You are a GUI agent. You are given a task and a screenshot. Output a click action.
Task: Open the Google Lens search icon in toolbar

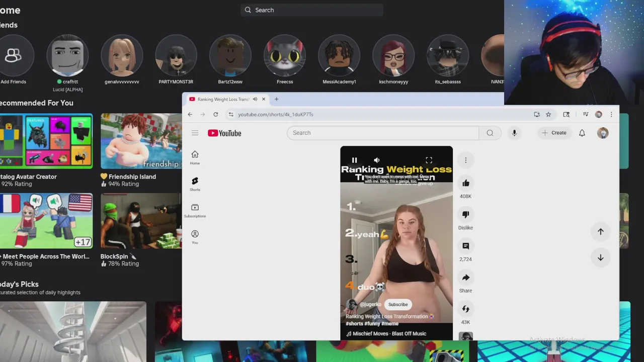tap(566, 114)
